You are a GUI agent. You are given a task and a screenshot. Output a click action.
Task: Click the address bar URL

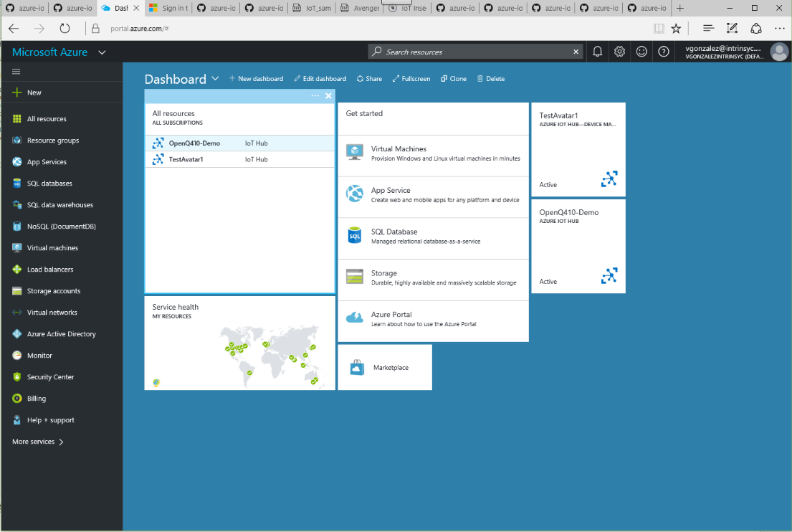[139, 28]
